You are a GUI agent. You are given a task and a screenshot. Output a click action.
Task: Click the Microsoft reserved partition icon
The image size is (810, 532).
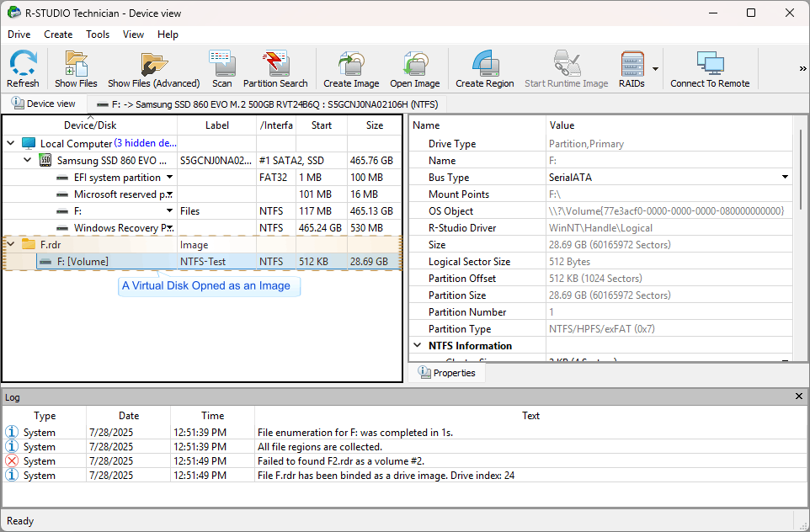[x=62, y=194]
